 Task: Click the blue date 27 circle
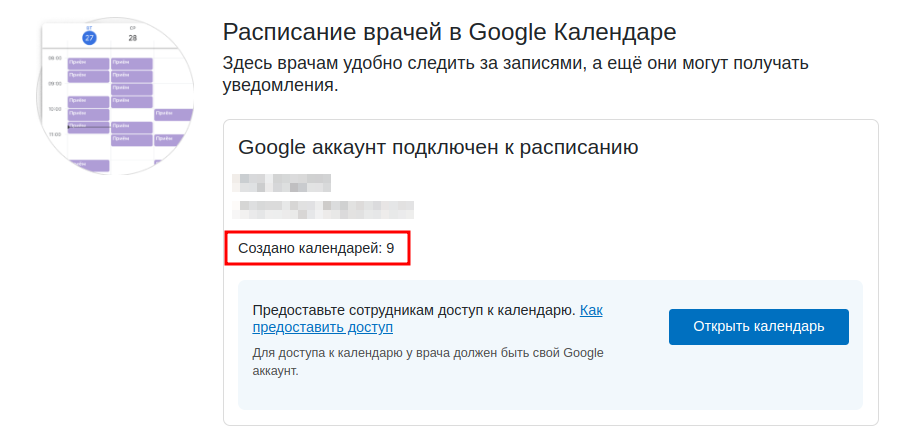point(89,38)
